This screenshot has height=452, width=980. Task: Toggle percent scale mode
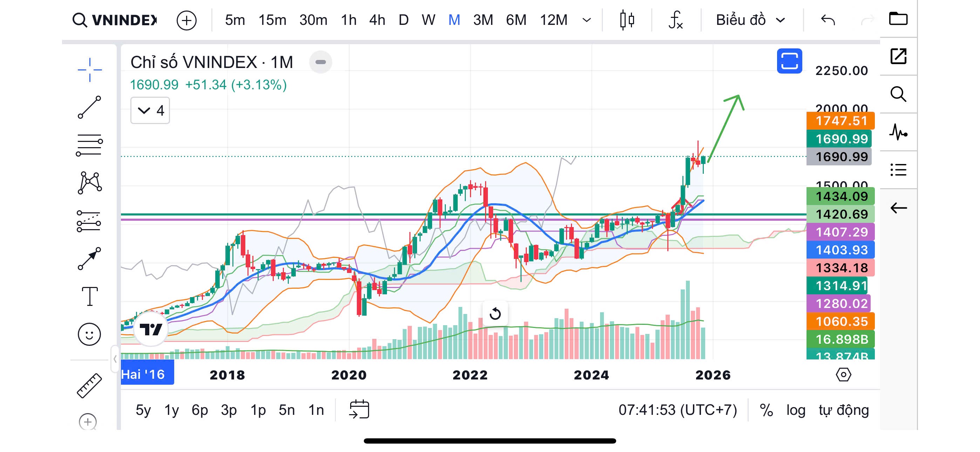pyautogui.click(x=766, y=410)
